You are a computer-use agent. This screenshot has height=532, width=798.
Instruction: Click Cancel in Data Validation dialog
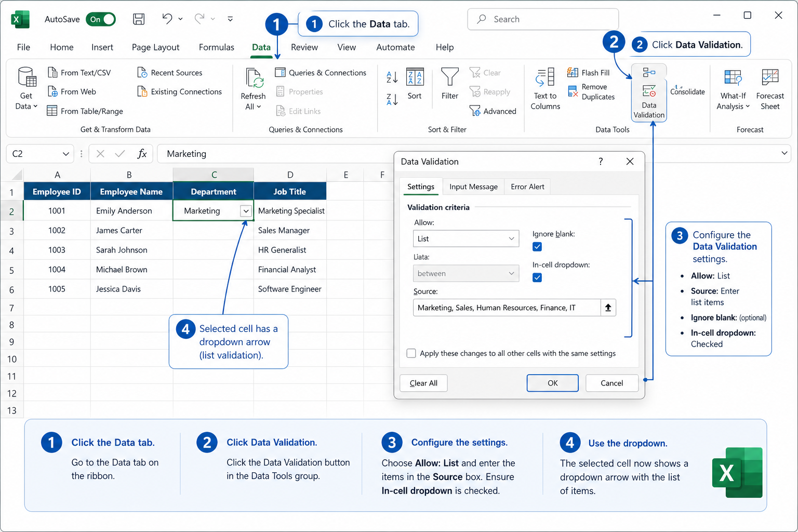tap(611, 383)
